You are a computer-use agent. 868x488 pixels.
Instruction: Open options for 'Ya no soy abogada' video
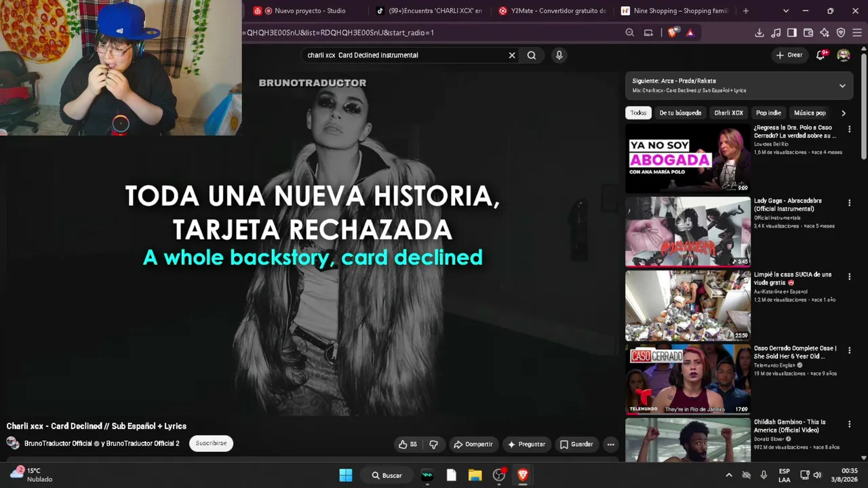(x=849, y=129)
